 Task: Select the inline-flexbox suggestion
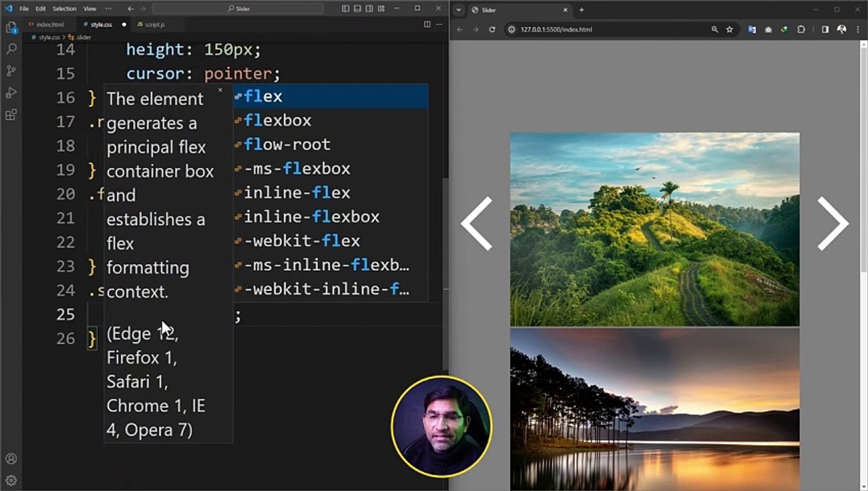[331, 217]
